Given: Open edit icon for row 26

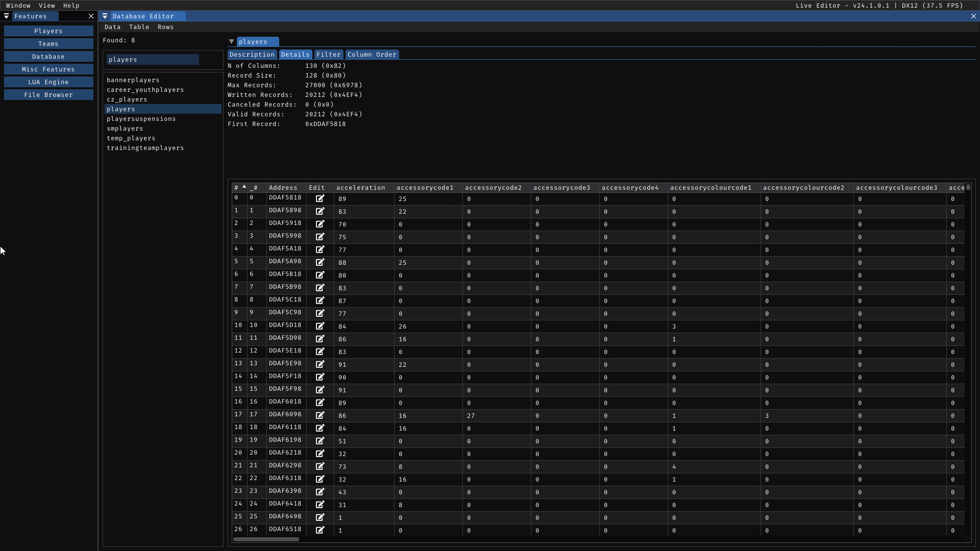Looking at the screenshot, I should (320, 530).
